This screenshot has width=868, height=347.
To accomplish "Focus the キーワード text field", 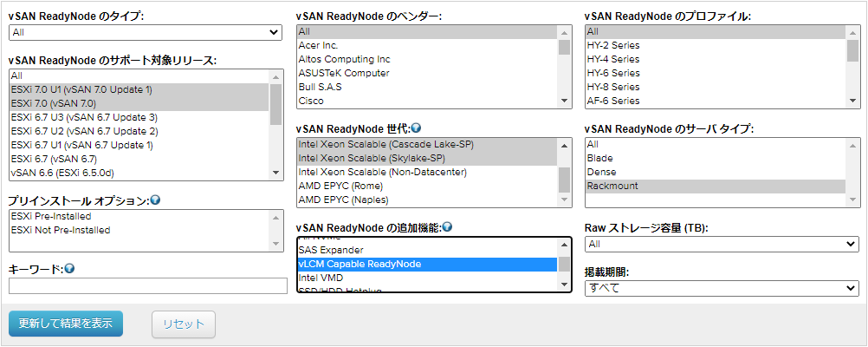I will pyautogui.click(x=148, y=286).
